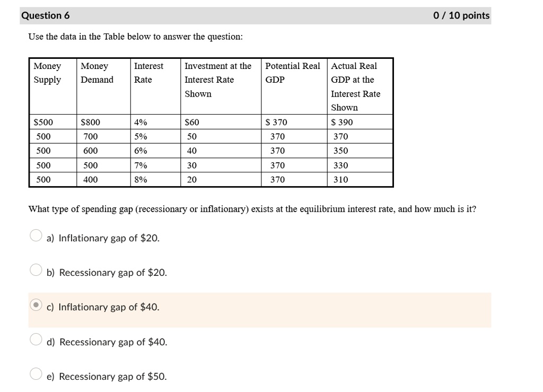This screenshot has height=392, width=543.
Task: Click the Actual Real GDP value $ 390
Action: 342,121
